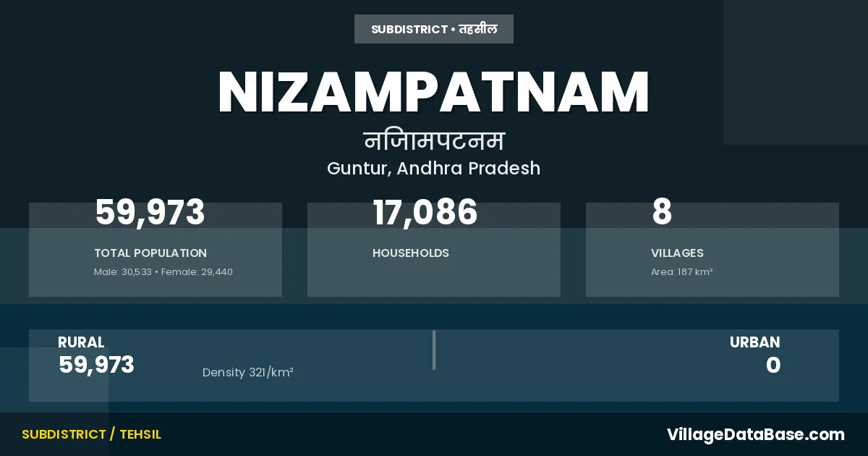The width and height of the screenshot is (868, 456).
Task: Click the urban population value 0
Action: [773, 365]
